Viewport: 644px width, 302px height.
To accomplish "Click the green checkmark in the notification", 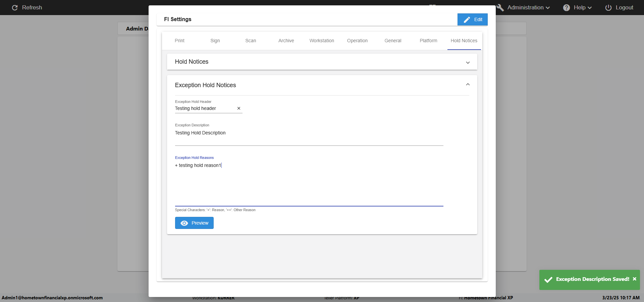I will pos(548,280).
